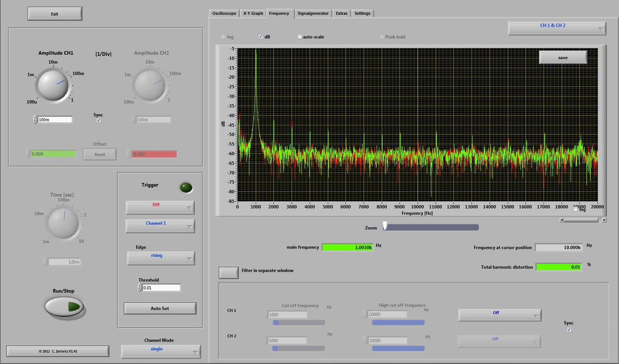Viewport: 619px width, 364px height.
Task: Open the Trigger Off dropdown
Action: coord(160,207)
